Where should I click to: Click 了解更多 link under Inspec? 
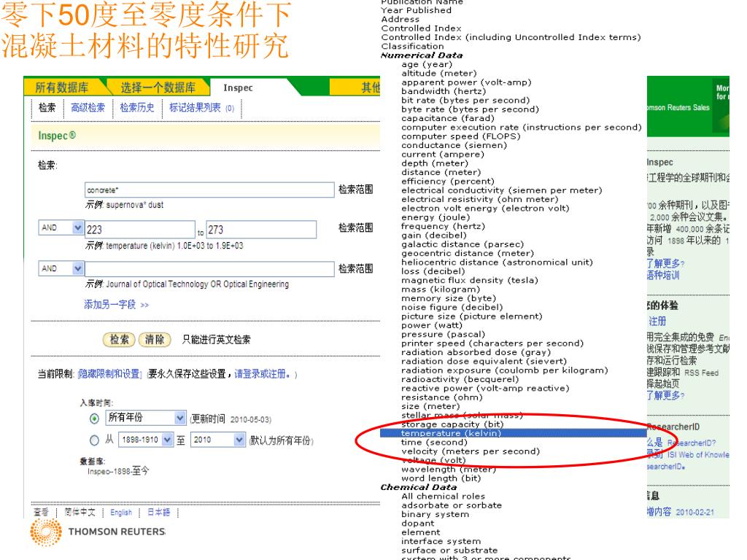coord(665,263)
